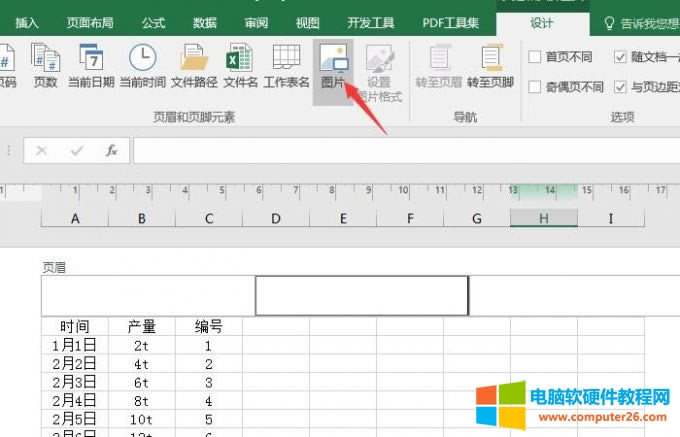Click the fx insert function icon
Image resolution: width=680 pixels, height=437 pixels.
[x=112, y=151]
